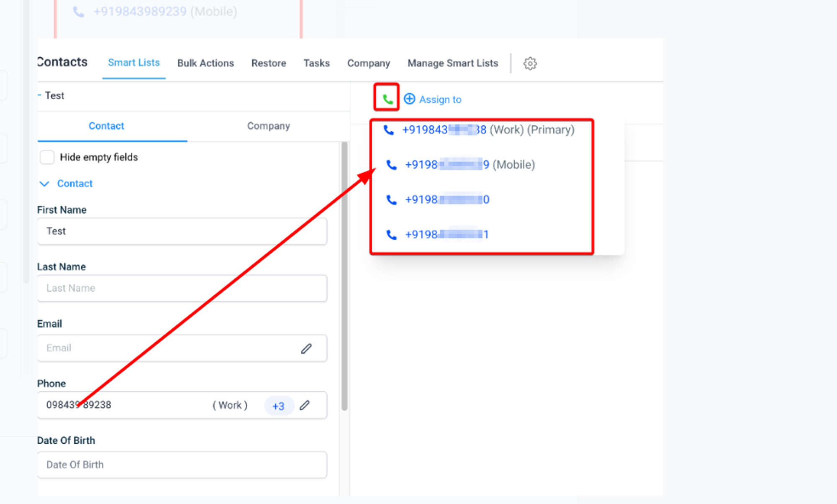Click the Assign to link
Image resolution: width=837 pixels, height=504 pixels.
click(440, 100)
